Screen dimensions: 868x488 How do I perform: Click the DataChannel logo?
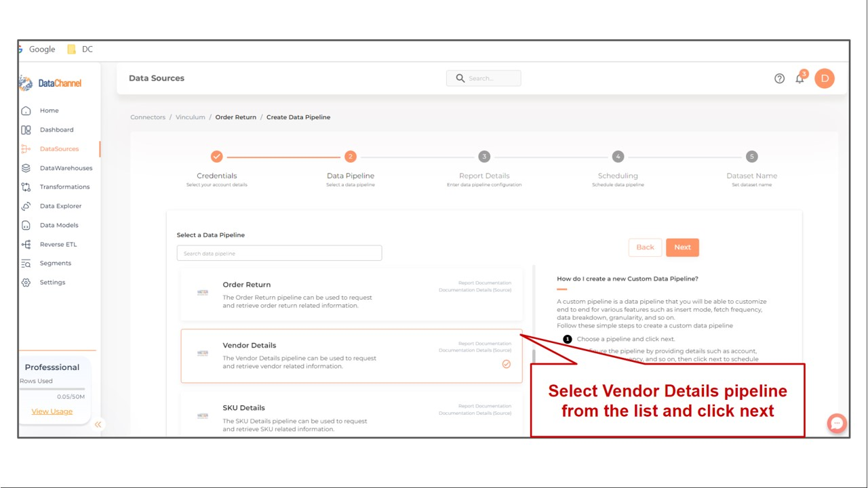51,83
